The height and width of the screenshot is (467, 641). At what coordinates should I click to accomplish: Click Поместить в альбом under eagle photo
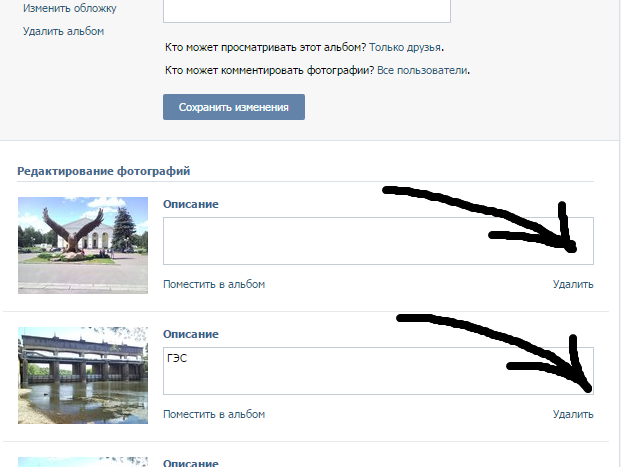pos(214,284)
